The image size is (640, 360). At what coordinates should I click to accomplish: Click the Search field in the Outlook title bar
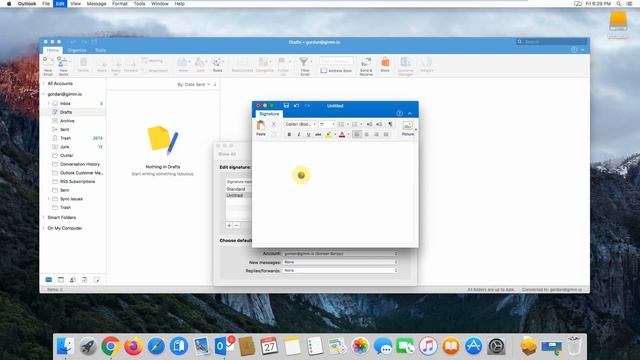[x=552, y=42]
